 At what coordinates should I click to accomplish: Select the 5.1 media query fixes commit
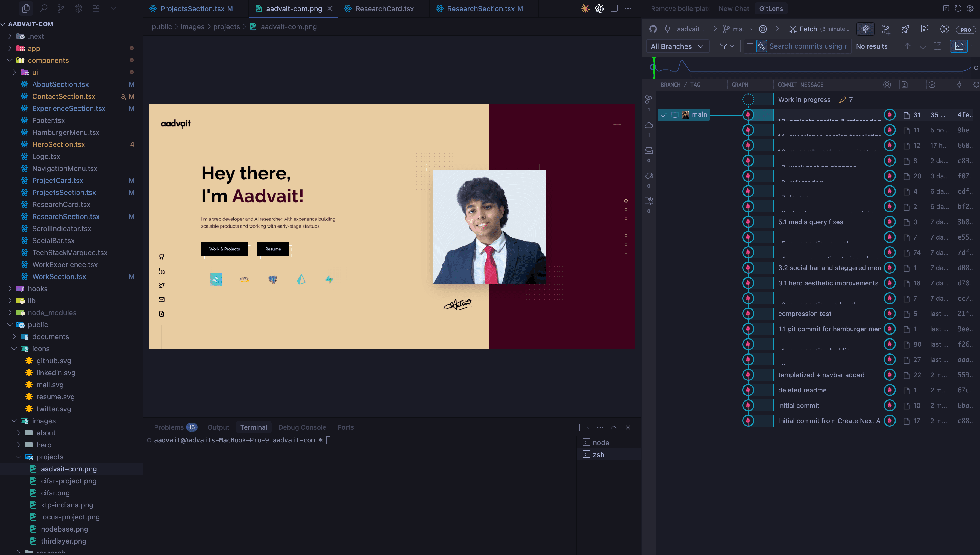pos(810,222)
